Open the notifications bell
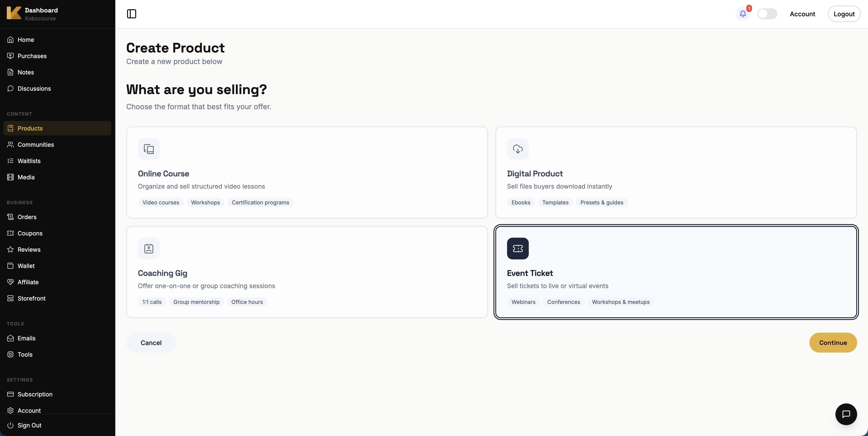 (x=743, y=14)
